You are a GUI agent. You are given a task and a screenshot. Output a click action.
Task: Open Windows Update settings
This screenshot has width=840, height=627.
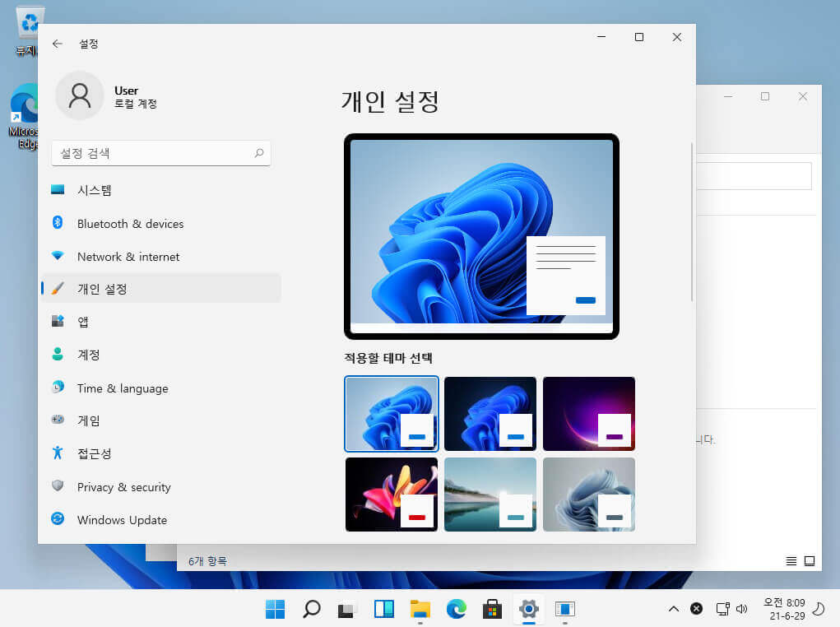click(160, 520)
